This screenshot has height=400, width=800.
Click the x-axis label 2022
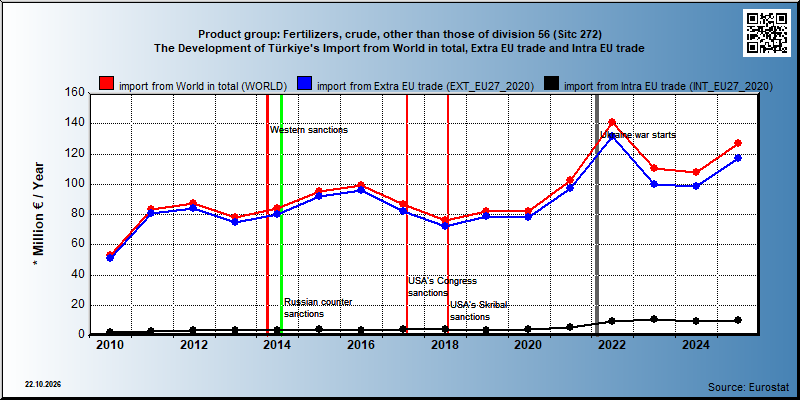pos(612,345)
